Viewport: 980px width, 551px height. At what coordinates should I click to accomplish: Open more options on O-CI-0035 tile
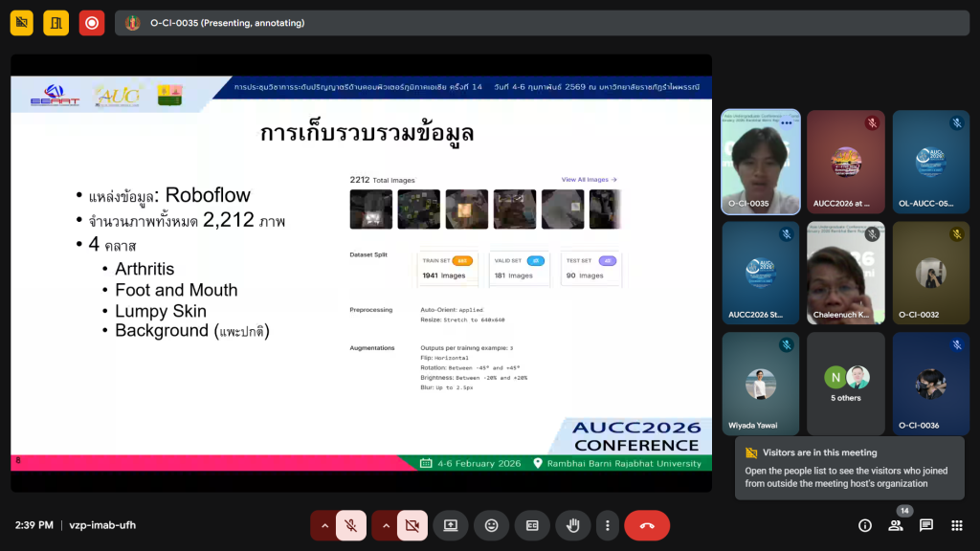(787, 123)
